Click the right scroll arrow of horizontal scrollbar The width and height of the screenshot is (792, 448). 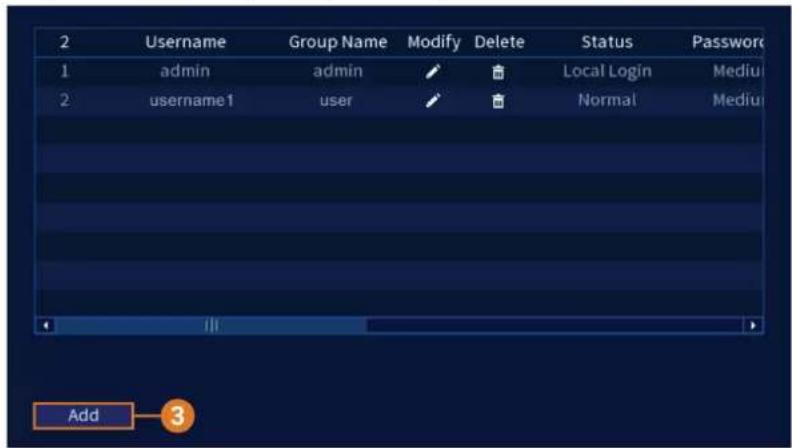coord(753,325)
